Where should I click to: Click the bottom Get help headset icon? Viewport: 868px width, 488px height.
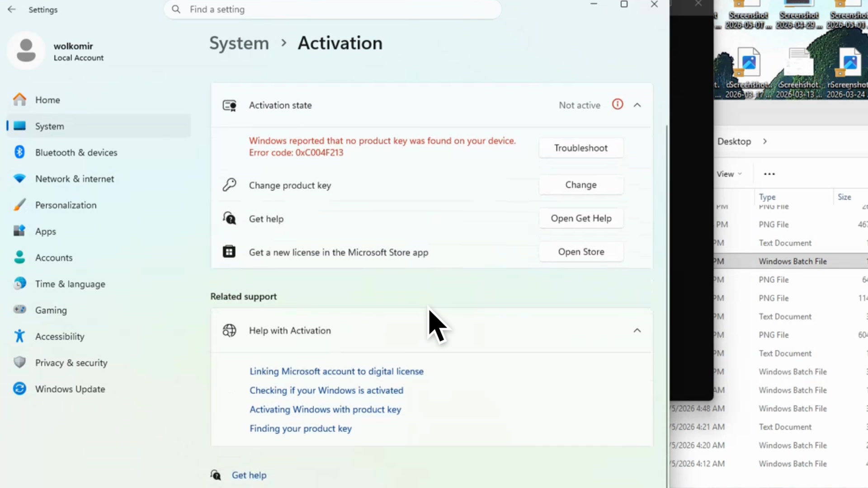pos(216,475)
